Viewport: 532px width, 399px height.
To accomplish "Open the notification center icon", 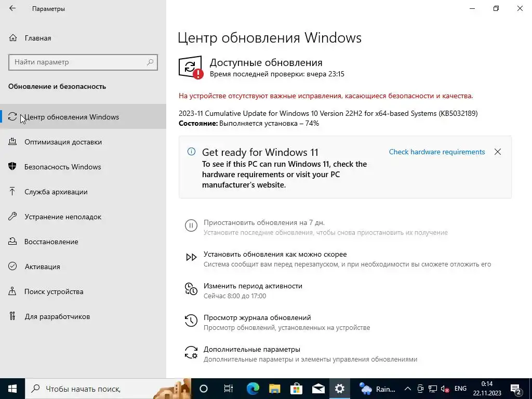I will [515, 389].
